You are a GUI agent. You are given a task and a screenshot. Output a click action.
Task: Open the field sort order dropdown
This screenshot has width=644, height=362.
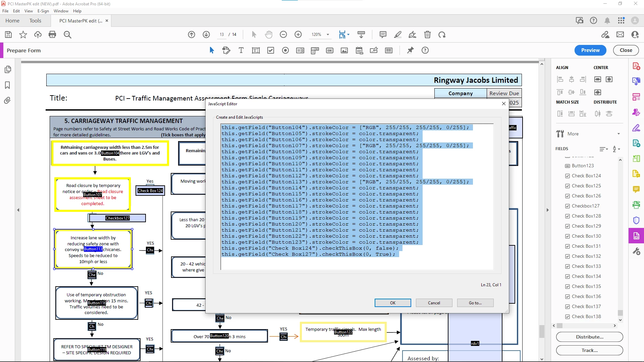616,149
